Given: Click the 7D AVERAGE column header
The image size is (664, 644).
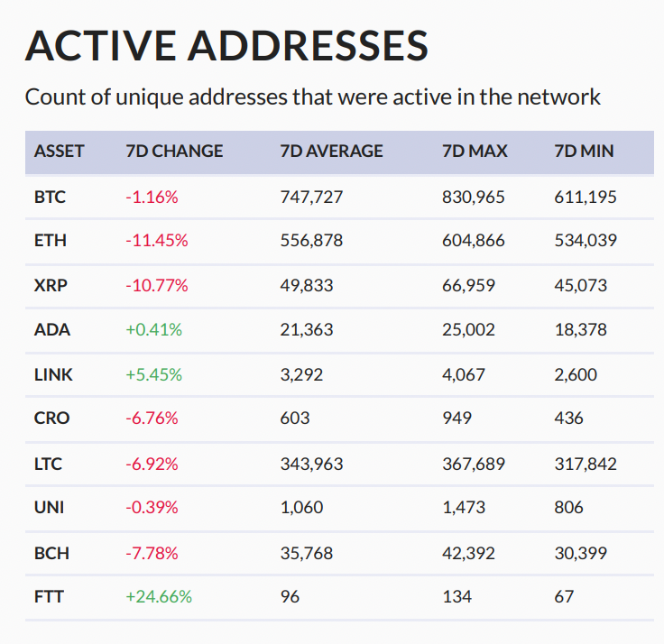Looking at the screenshot, I should pyautogui.click(x=332, y=152).
